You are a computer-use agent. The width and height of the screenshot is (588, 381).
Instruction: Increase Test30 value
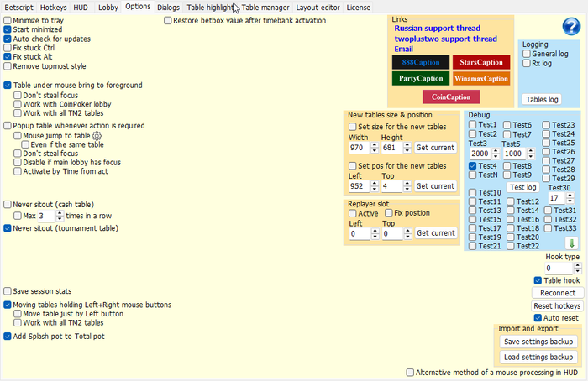(570, 196)
